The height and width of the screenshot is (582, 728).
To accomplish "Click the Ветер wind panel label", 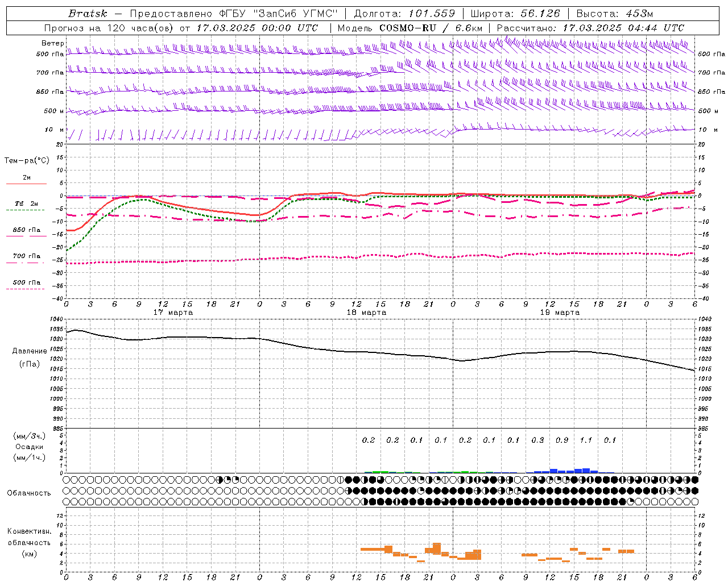I will tap(52, 43).
